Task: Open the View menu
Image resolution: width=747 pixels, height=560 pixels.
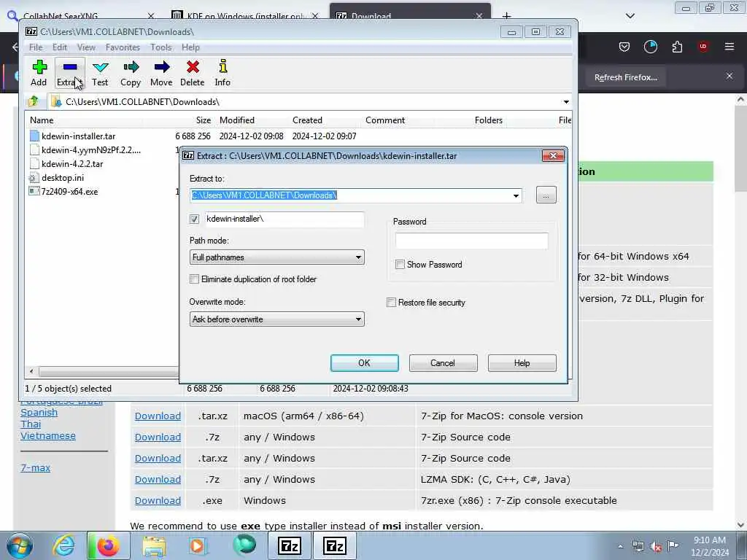Action: (x=86, y=47)
